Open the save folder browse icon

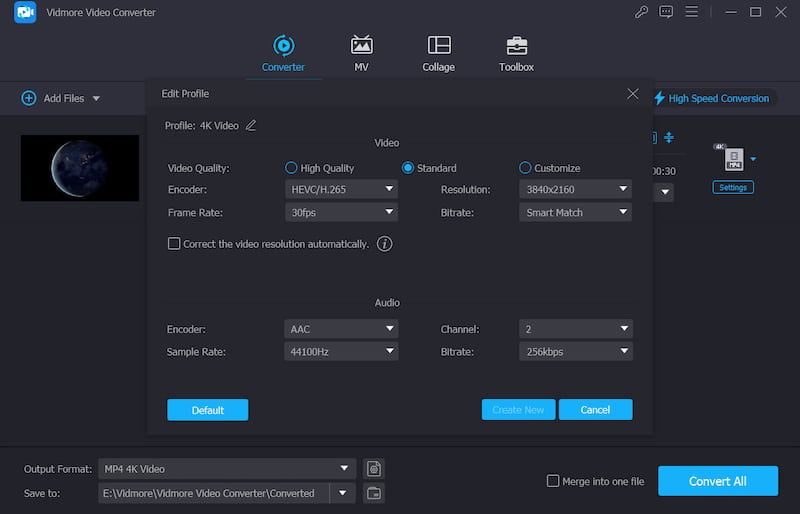coord(374,493)
